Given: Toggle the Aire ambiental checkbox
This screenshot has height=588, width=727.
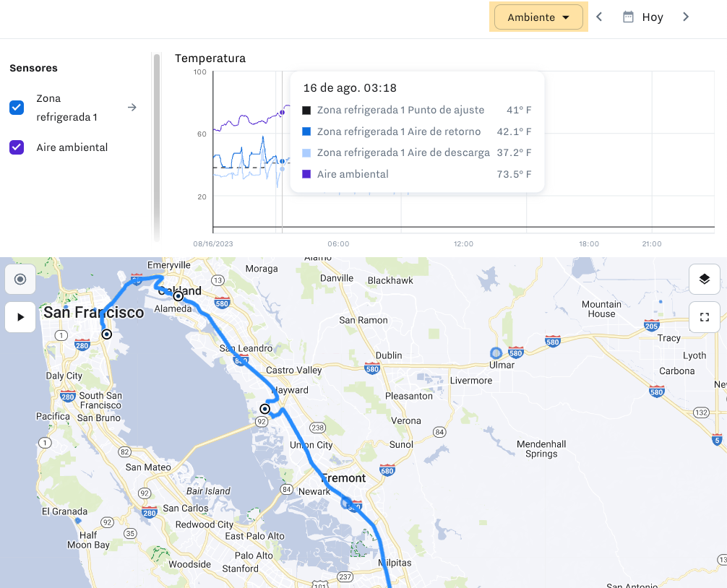Looking at the screenshot, I should (x=17, y=147).
